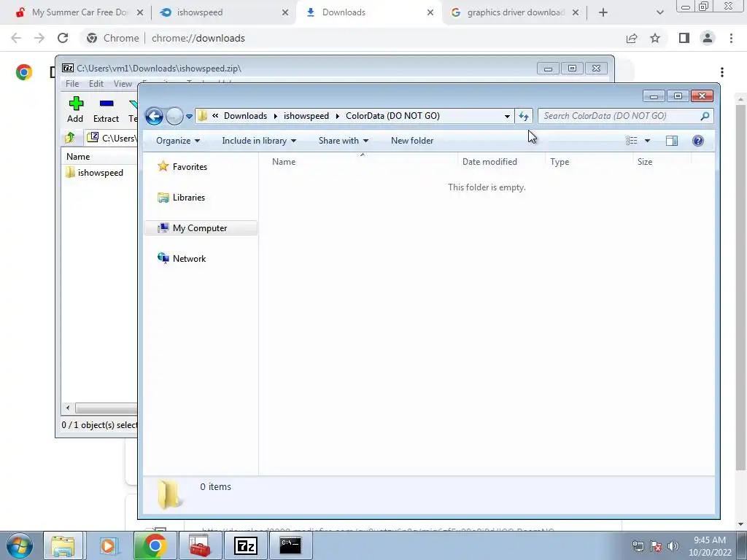Open a new Chrome tab

(603, 12)
